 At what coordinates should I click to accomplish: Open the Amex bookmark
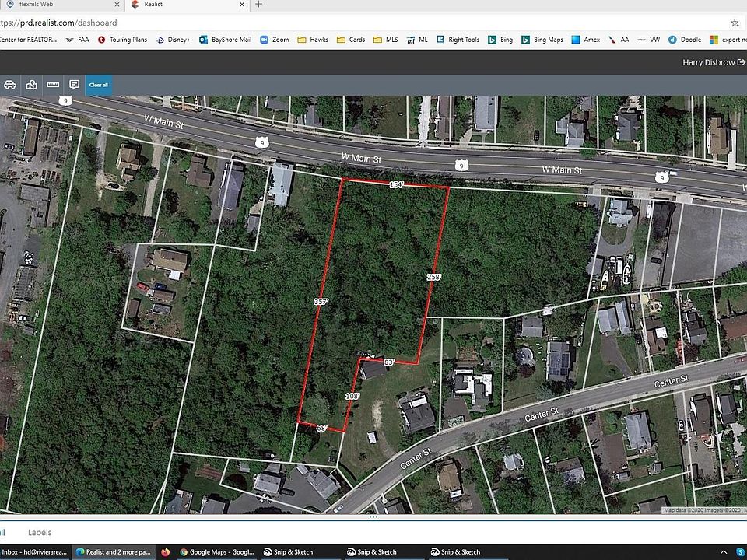pyautogui.click(x=585, y=40)
